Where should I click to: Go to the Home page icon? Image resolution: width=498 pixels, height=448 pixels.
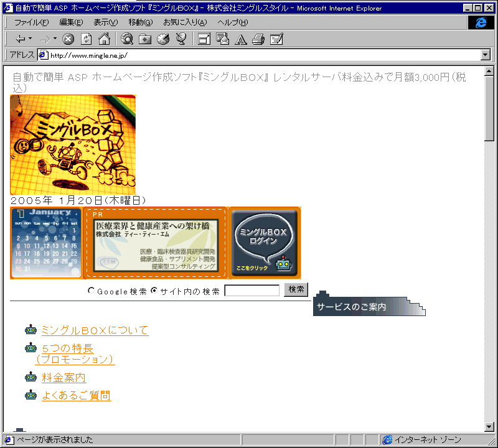coord(104,39)
